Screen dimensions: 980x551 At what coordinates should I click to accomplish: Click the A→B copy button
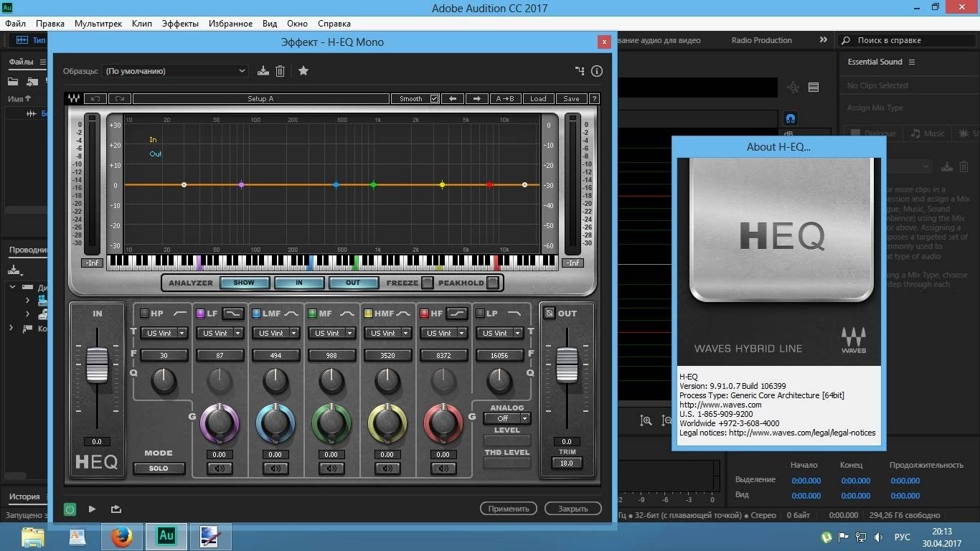[x=505, y=98]
